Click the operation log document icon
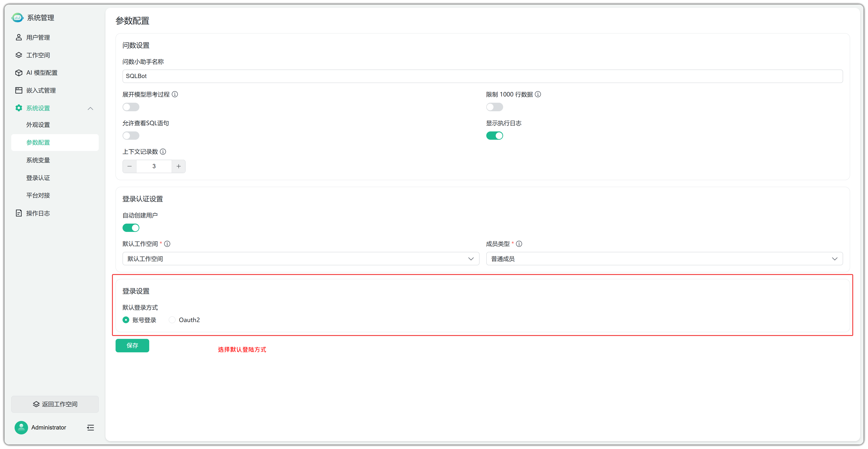The width and height of the screenshot is (868, 449). pyautogui.click(x=19, y=213)
